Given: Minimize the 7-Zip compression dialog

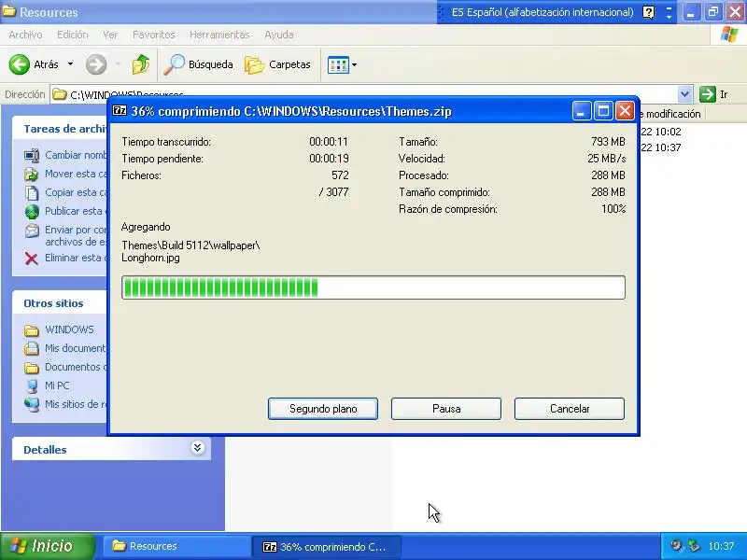Looking at the screenshot, I should (581, 111).
